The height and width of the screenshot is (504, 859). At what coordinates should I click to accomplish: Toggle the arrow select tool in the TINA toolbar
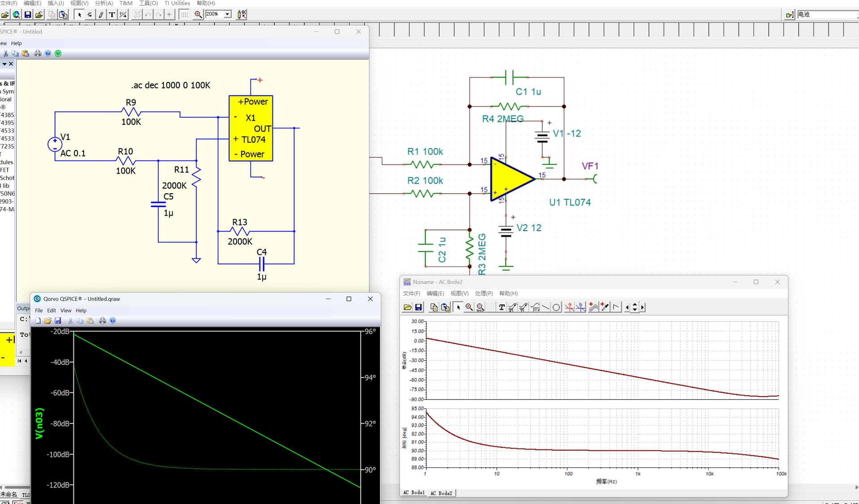(79, 15)
